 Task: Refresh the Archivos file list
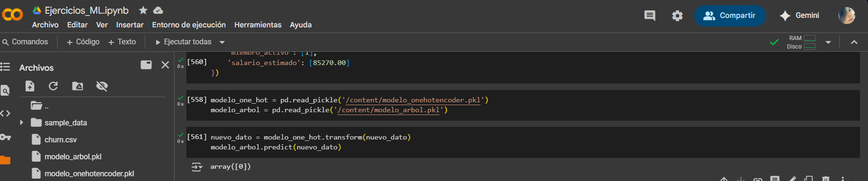[x=53, y=86]
